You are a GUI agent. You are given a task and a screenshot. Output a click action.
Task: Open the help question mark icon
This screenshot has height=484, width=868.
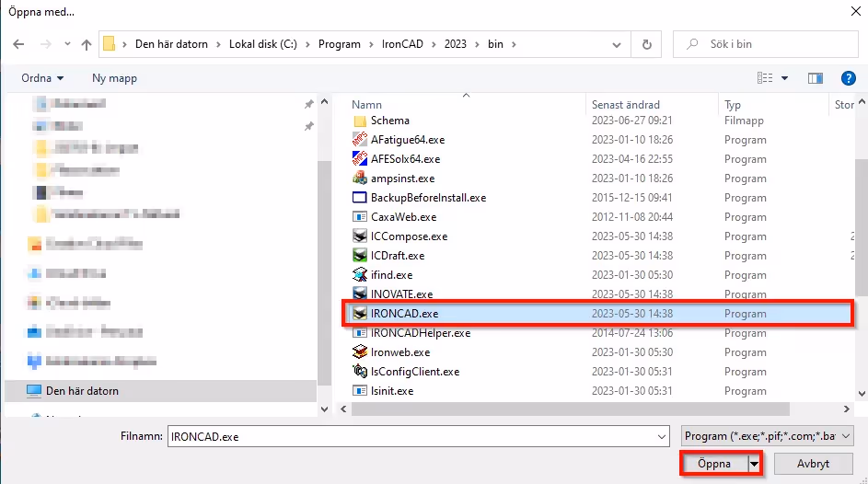click(x=848, y=78)
